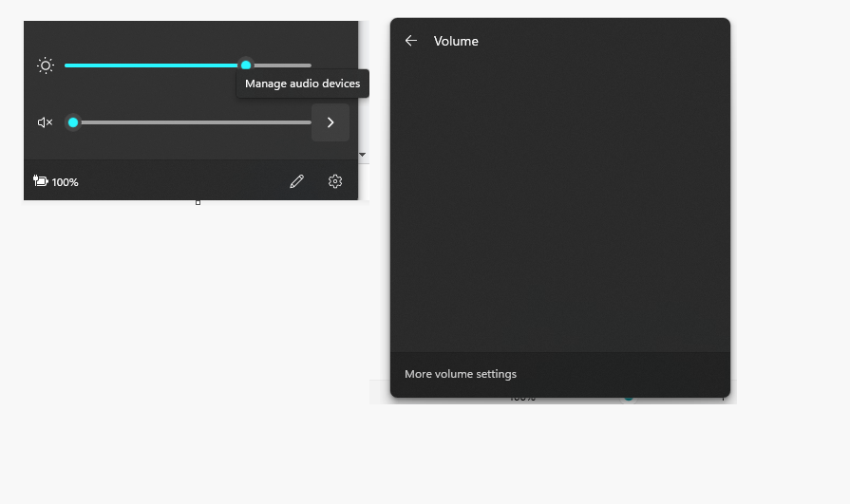850x504 pixels.
Task: Open all settings via the gear icon
Action: click(x=335, y=181)
